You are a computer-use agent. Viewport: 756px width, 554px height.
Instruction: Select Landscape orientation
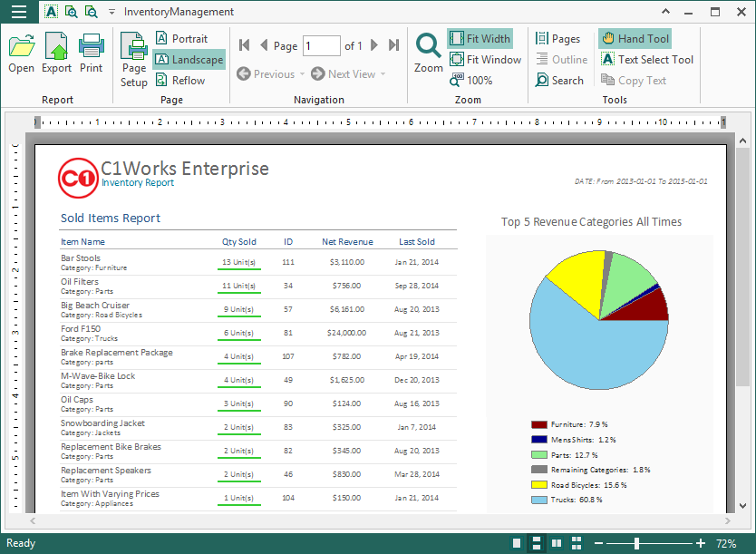189,59
